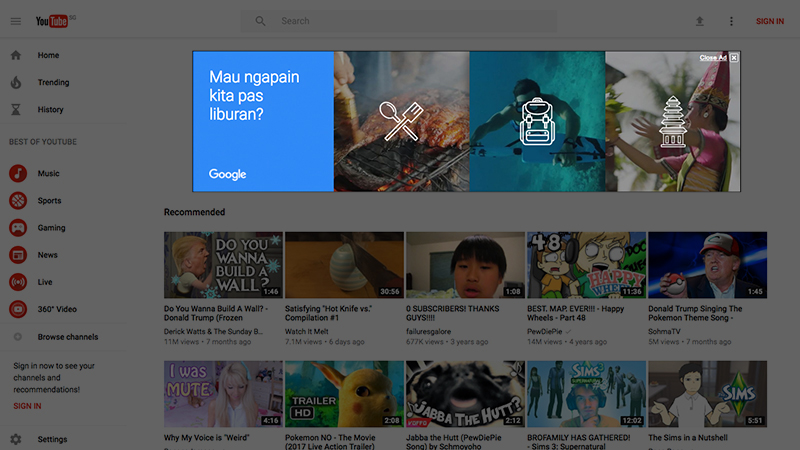Click Browse channels

pyautogui.click(x=67, y=338)
